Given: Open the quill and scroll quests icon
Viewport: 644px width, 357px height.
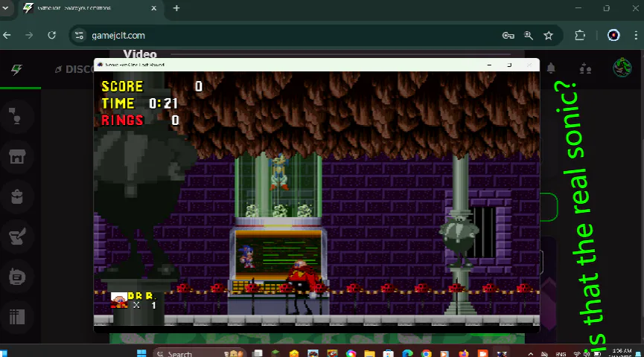Looking at the screenshot, I should (x=17, y=237).
